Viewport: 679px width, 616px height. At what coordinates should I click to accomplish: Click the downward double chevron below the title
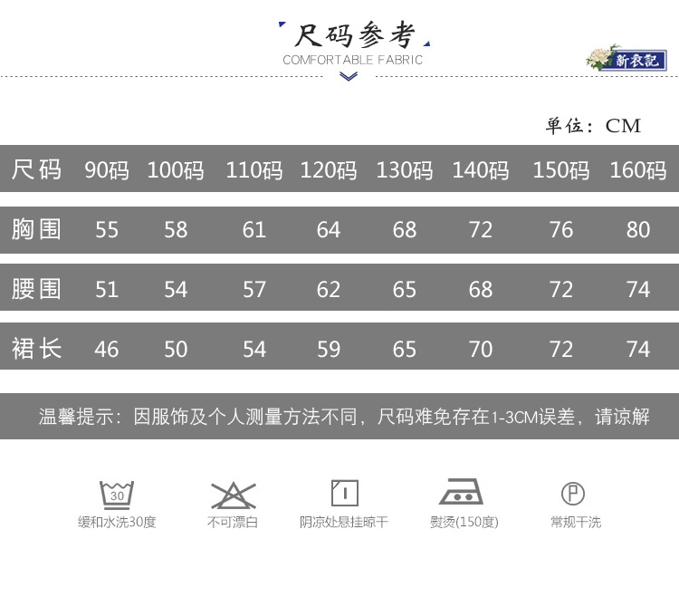(x=349, y=77)
